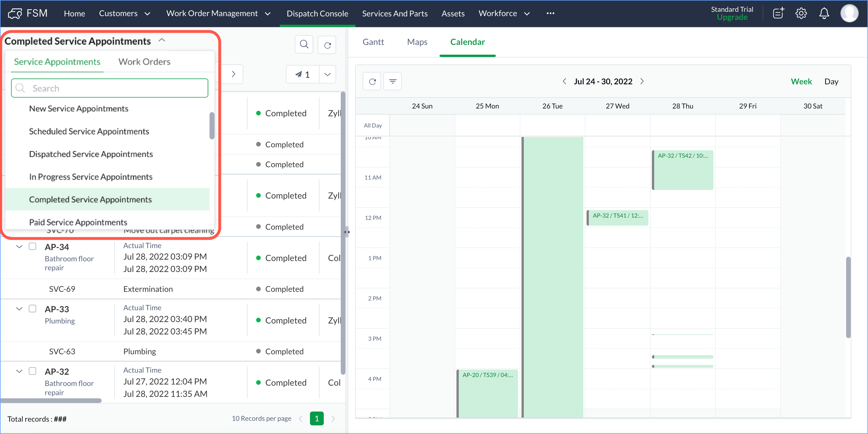Open the calendar filter icon
Screen dimensions: 868x434
[x=392, y=81]
